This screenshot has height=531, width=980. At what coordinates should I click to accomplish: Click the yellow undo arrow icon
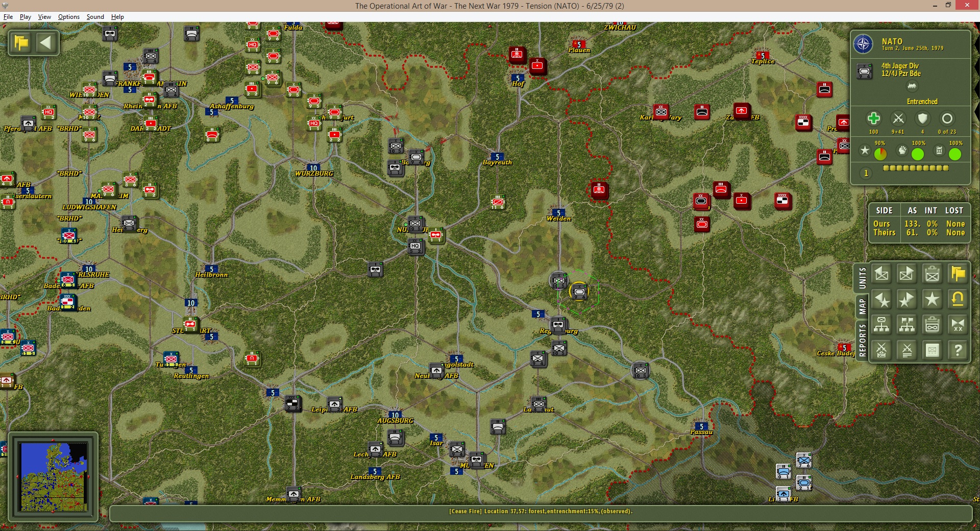(x=958, y=300)
